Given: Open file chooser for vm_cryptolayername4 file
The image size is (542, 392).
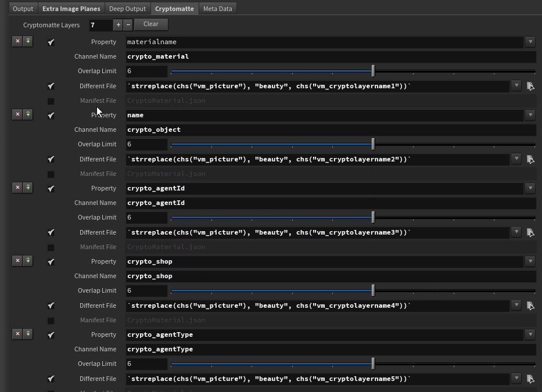Looking at the screenshot, I should (530, 305).
